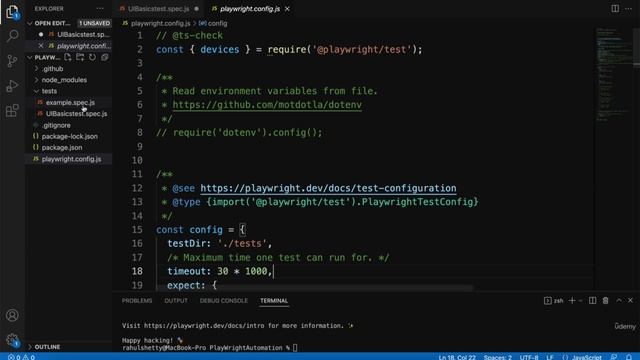This screenshot has width=640, height=360.
Task: Change Spaces: 2 indentation setting
Action: (498, 357)
